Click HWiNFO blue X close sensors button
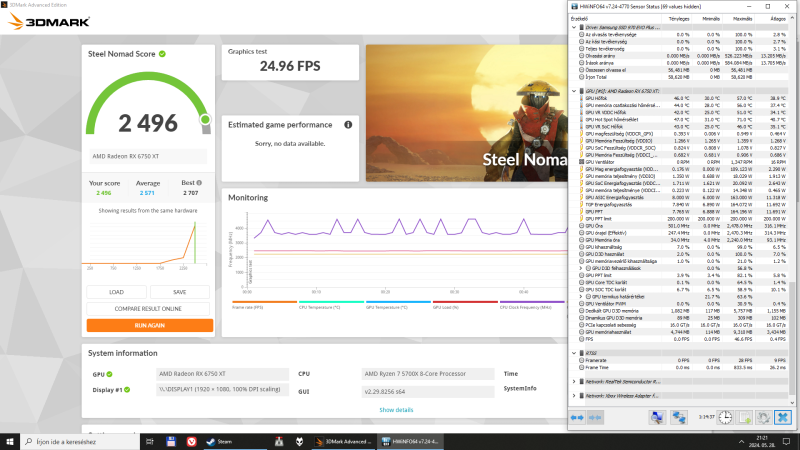Screen dimensions: 800x450 click(783, 417)
